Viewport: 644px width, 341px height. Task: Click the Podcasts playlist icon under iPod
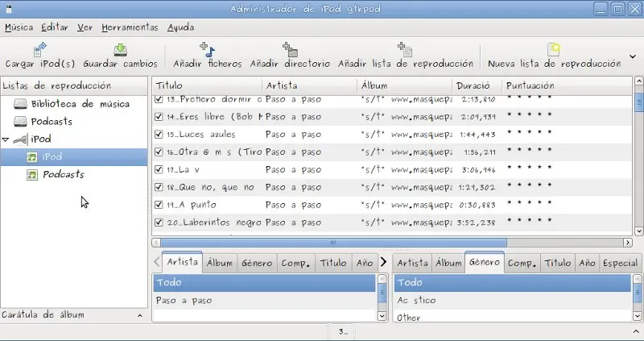click(x=32, y=175)
